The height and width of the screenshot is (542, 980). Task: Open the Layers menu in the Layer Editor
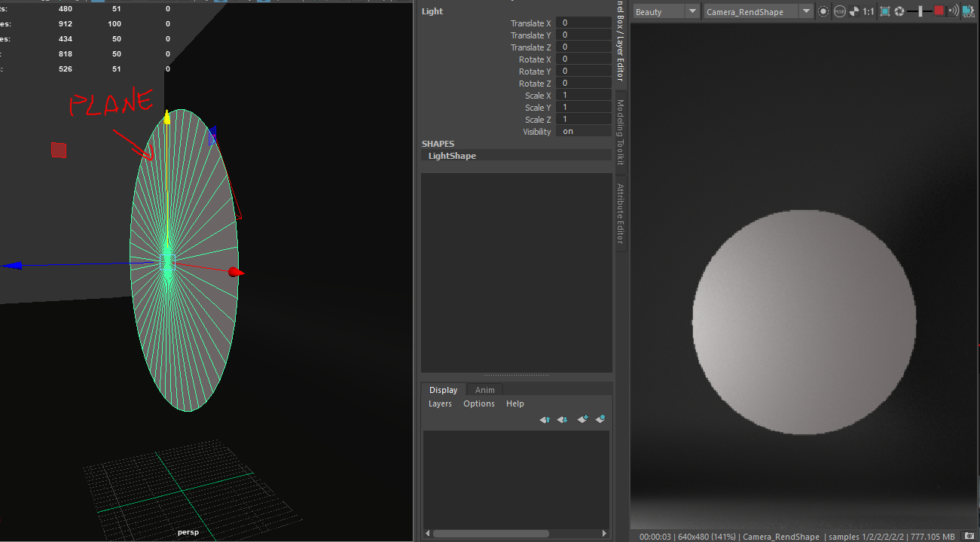click(440, 403)
